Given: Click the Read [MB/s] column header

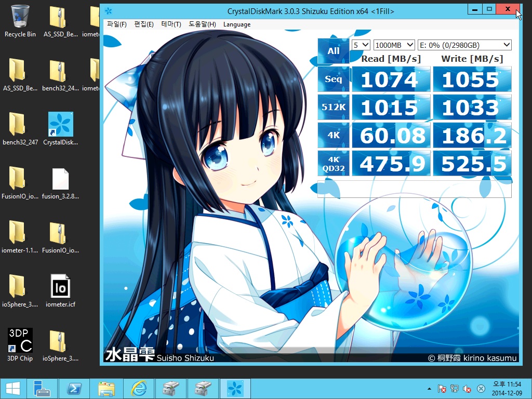Looking at the screenshot, I should (391, 59).
